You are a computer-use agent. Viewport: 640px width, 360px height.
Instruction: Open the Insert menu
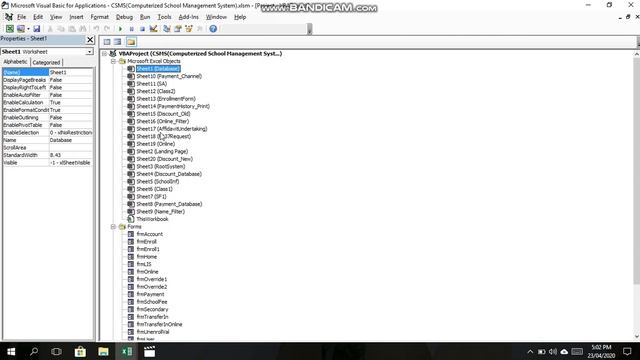pos(76,17)
